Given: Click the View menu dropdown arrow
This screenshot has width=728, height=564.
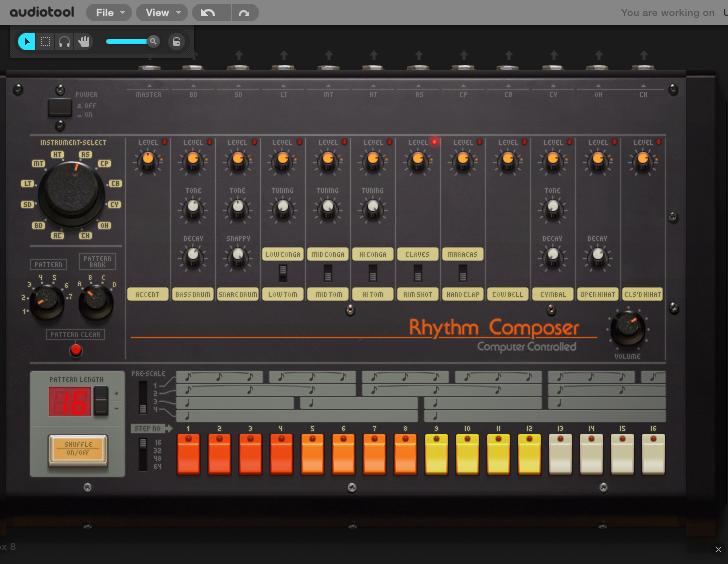Looking at the screenshot, I should click(x=178, y=13).
